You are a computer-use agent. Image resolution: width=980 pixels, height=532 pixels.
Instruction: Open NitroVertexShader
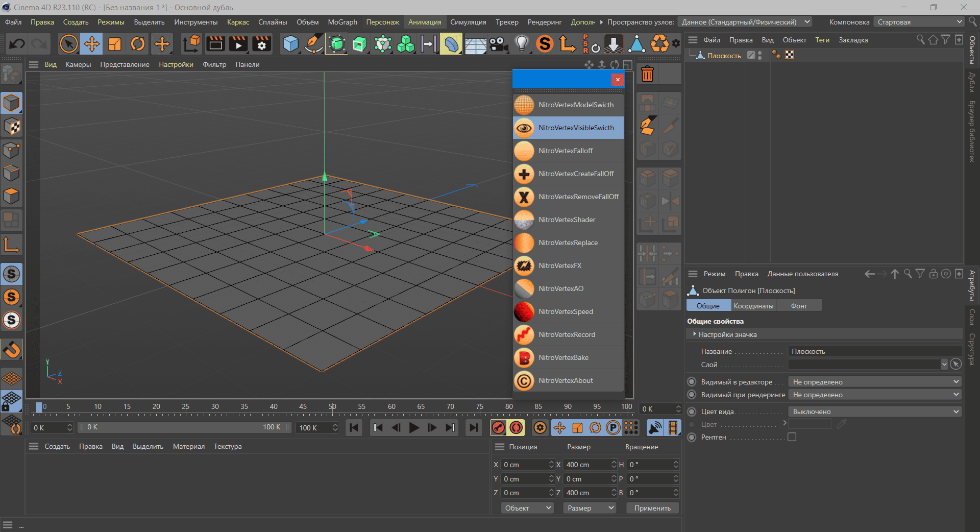pos(568,220)
